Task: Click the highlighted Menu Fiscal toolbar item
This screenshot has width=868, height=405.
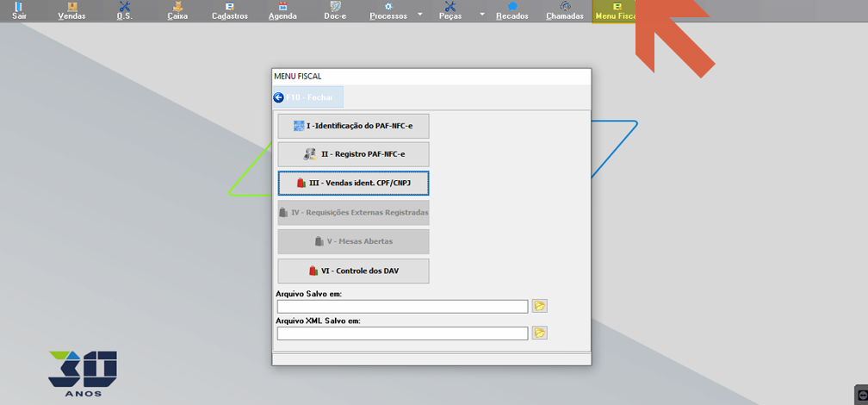Action: click(x=615, y=11)
